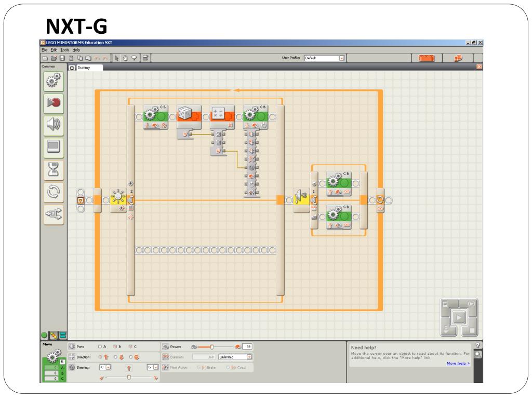Select the Comment speech-bubble tool
Viewport: 532px width, 399px height.
[x=134, y=58]
